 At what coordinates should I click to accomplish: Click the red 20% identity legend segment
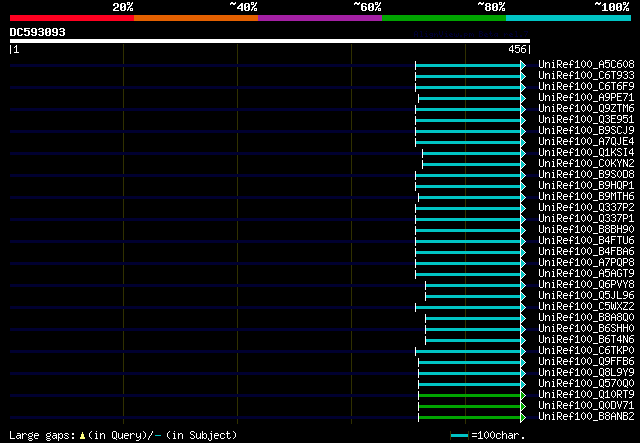tap(72, 18)
